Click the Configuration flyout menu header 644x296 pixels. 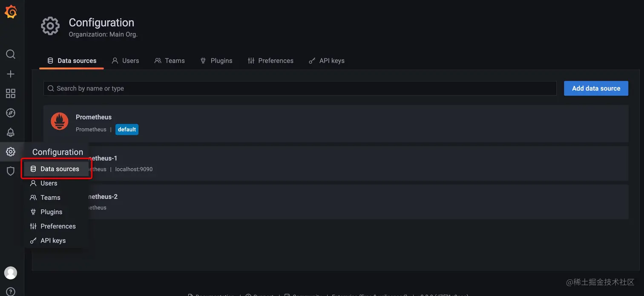click(57, 152)
